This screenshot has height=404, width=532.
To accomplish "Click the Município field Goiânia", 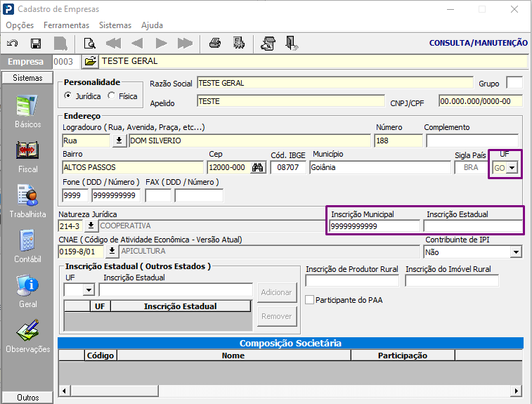I will (380, 167).
